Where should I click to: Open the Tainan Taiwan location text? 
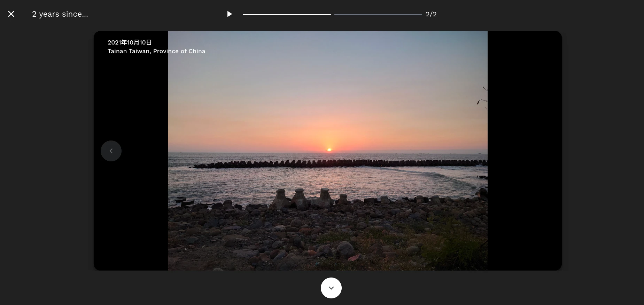(x=156, y=51)
